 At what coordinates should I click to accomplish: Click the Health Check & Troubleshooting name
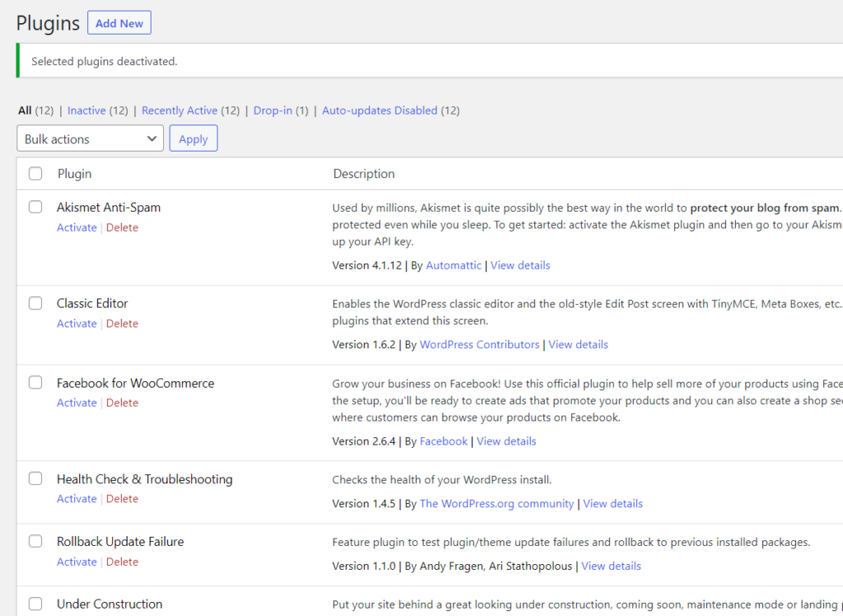coord(145,478)
